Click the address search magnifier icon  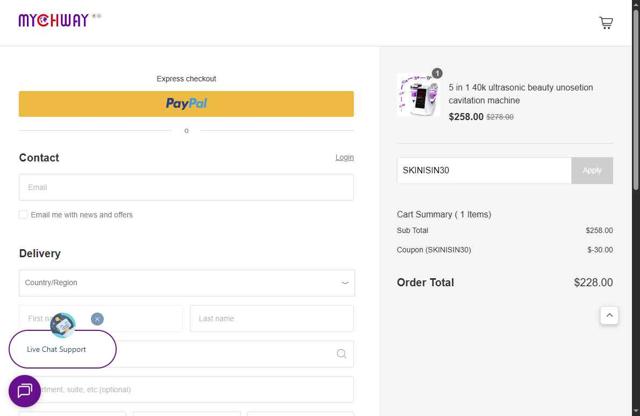tap(342, 354)
